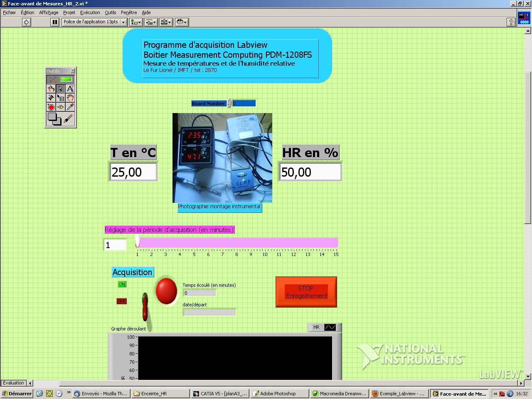Open the Resize Objects dropdown

point(166,22)
